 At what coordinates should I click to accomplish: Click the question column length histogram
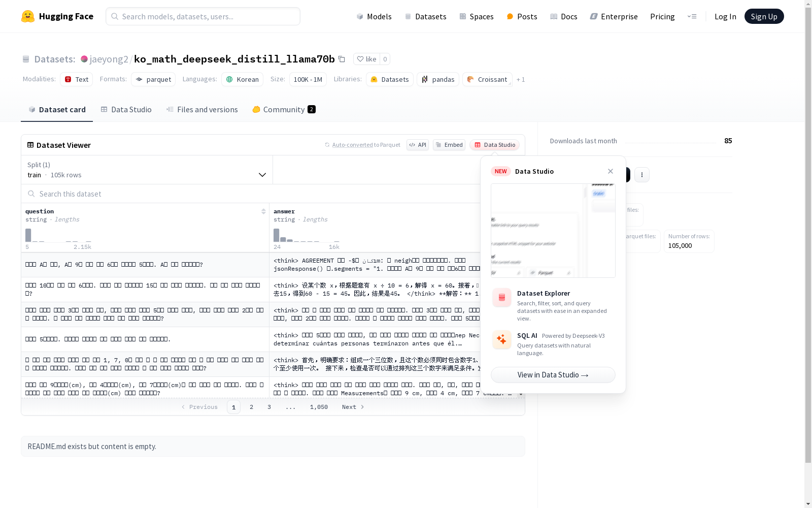pyautogui.click(x=58, y=235)
